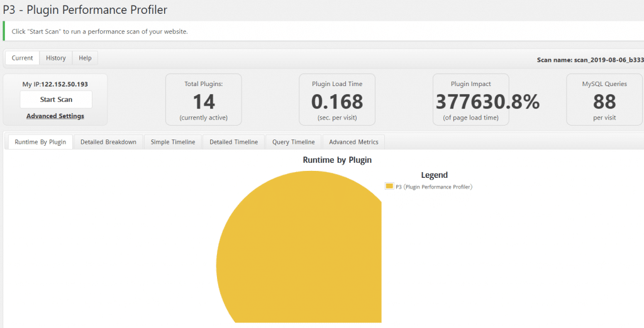
Task: Select the P3 Plugin Performance Profiler legend label
Action: tap(433, 187)
